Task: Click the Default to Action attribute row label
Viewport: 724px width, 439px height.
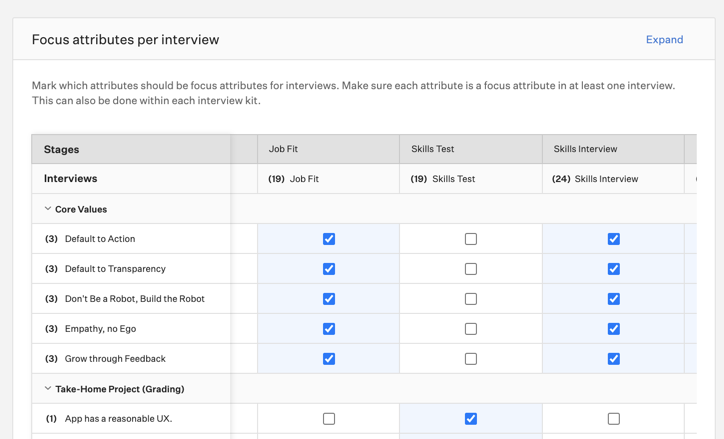Action: tap(99, 239)
